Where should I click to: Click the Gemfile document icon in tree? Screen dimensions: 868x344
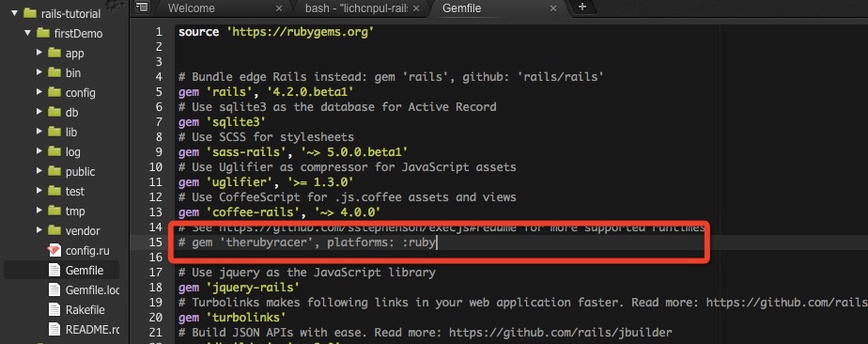click(x=54, y=271)
